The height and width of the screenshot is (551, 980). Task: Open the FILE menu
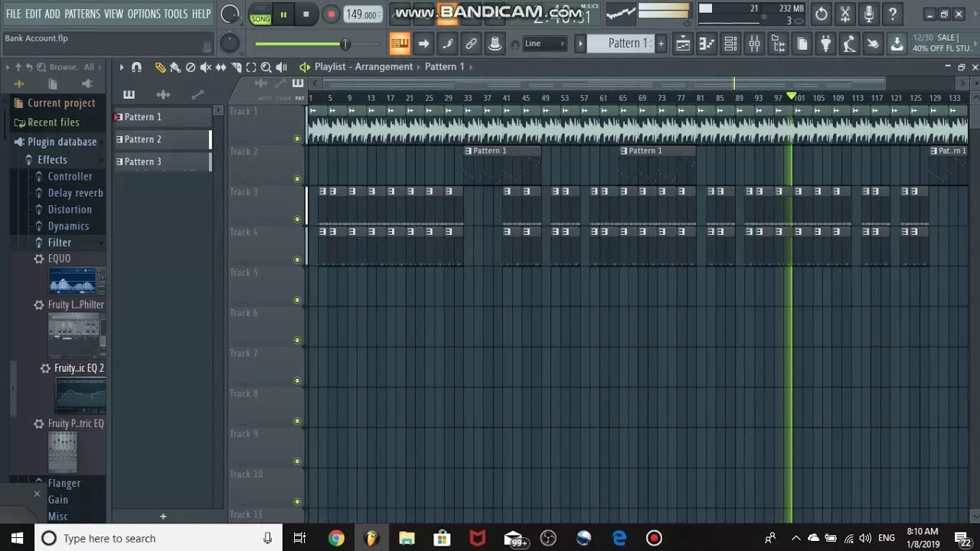(x=13, y=14)
